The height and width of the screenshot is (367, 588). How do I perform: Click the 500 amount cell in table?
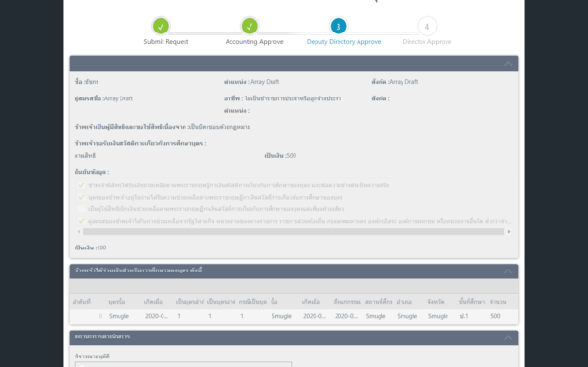click(495, 316)
